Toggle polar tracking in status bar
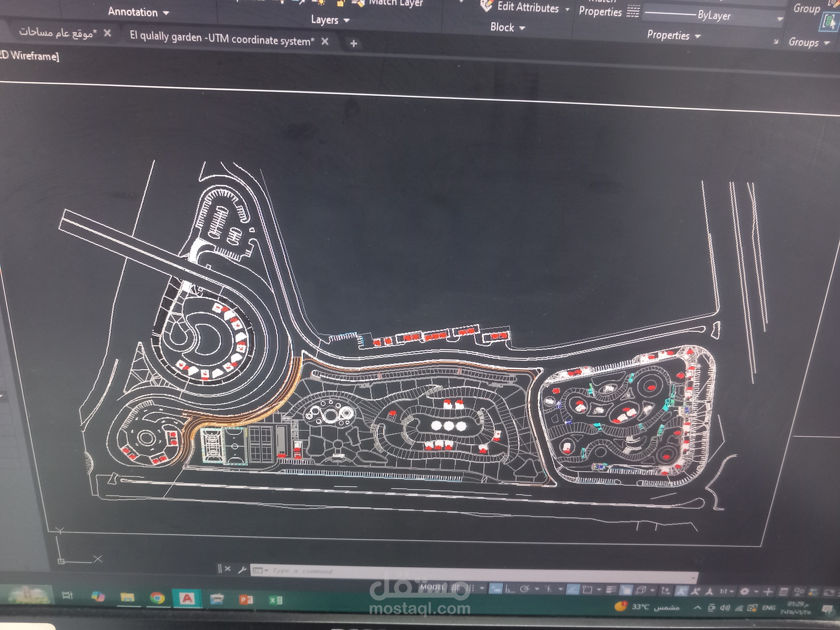 coord(525,589)
